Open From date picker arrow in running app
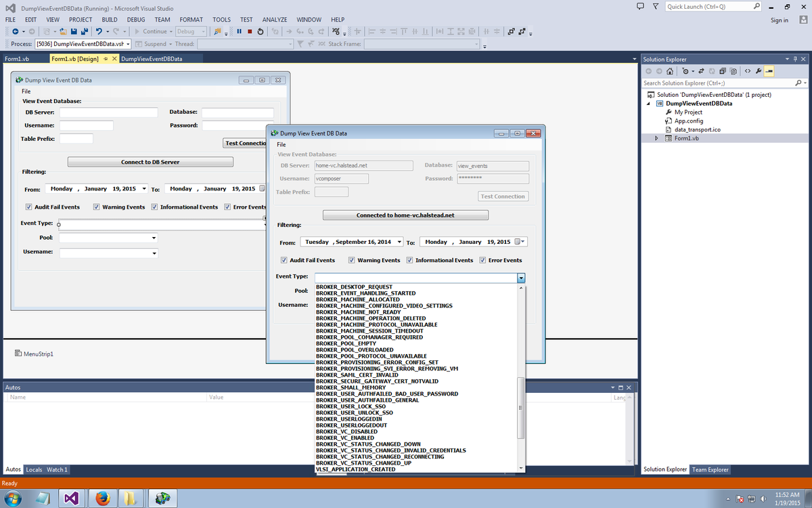The width and height of the screenshot is (812, 508). [x=399, y=242]
